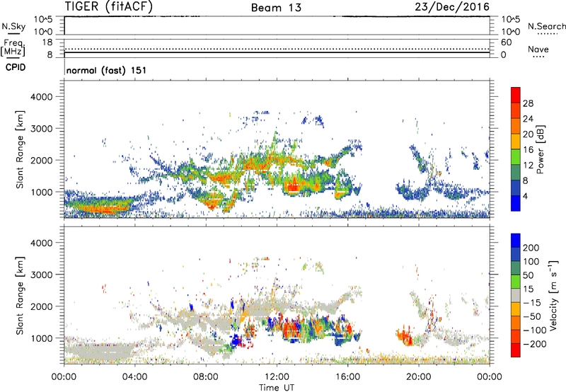Viewport: 566px width, 392px height.
Task: Click the N.Search legend label
Action: click(x=546, y=26)
